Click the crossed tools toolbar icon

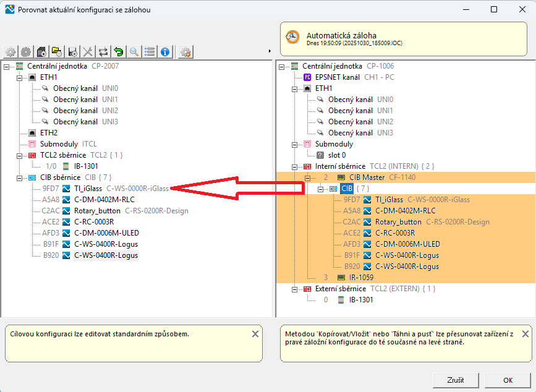tap(88, 52)
